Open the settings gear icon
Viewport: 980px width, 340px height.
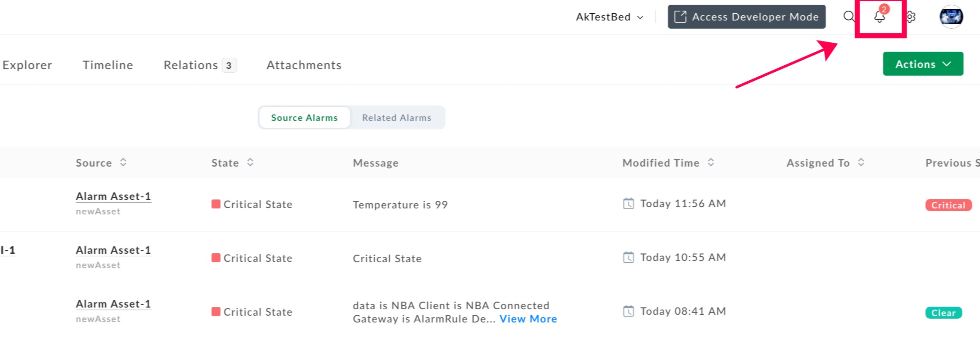[x=910, y=17]
